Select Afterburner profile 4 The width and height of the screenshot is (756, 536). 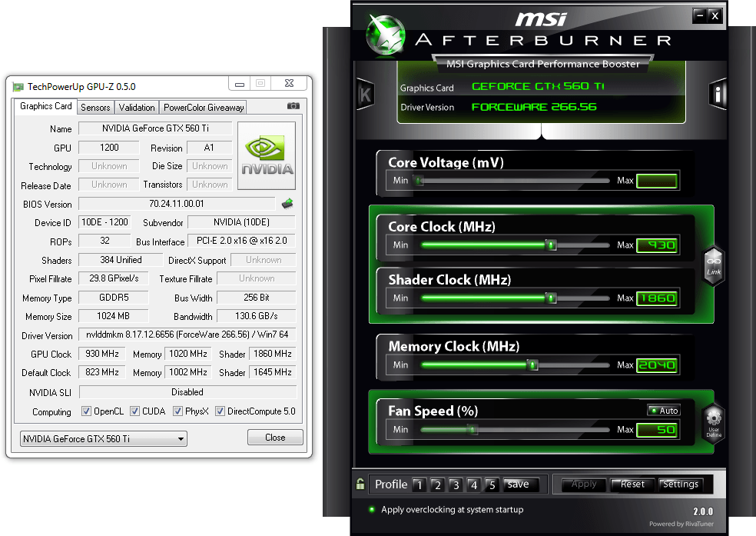(x=474, y=484)
